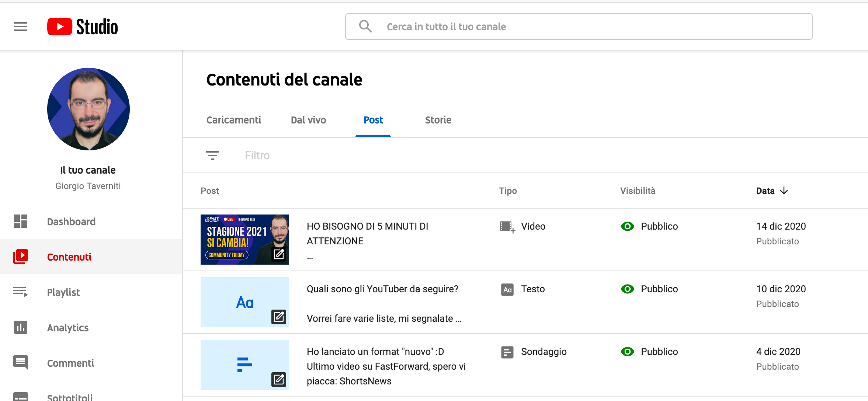868x401 pixels.
Task: Click the 'Video' type text
Action: 533,226
